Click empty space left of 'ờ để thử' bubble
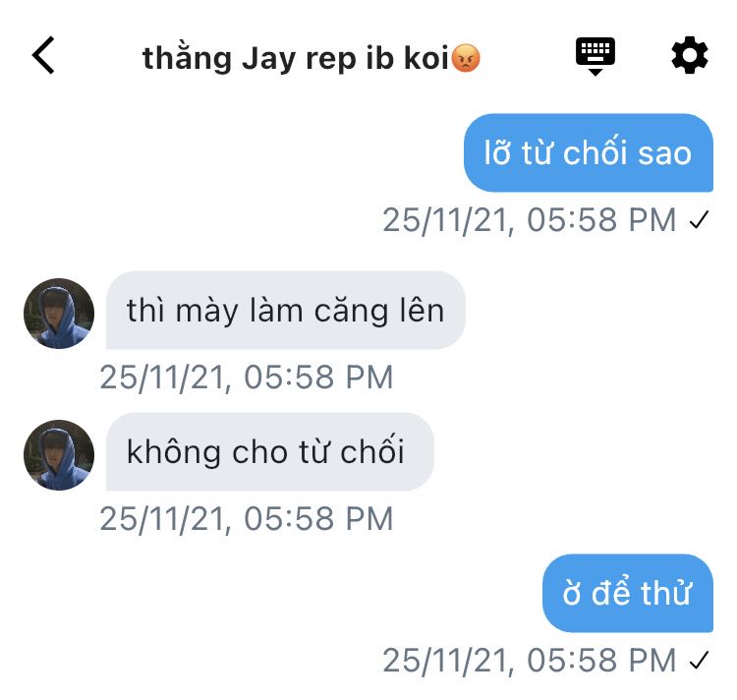Viewport: 737px width, 700px height. point(272,593)
